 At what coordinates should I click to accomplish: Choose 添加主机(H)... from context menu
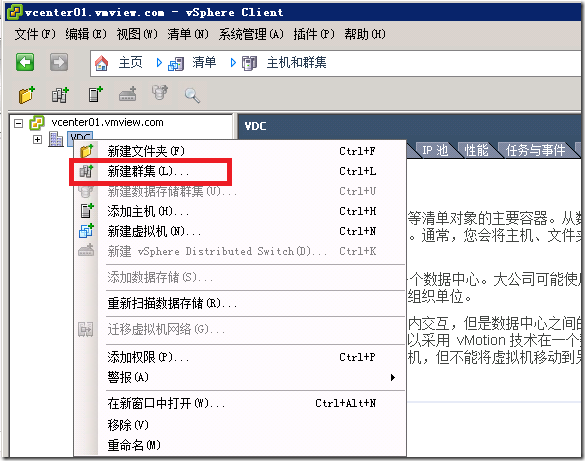[x=241, y=211]
